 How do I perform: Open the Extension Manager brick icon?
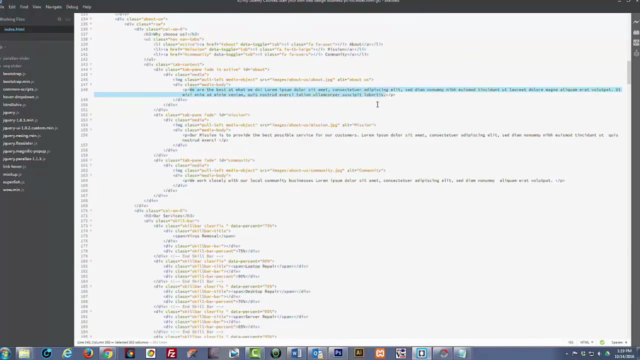pyautogui.click(x=636, y=32)
